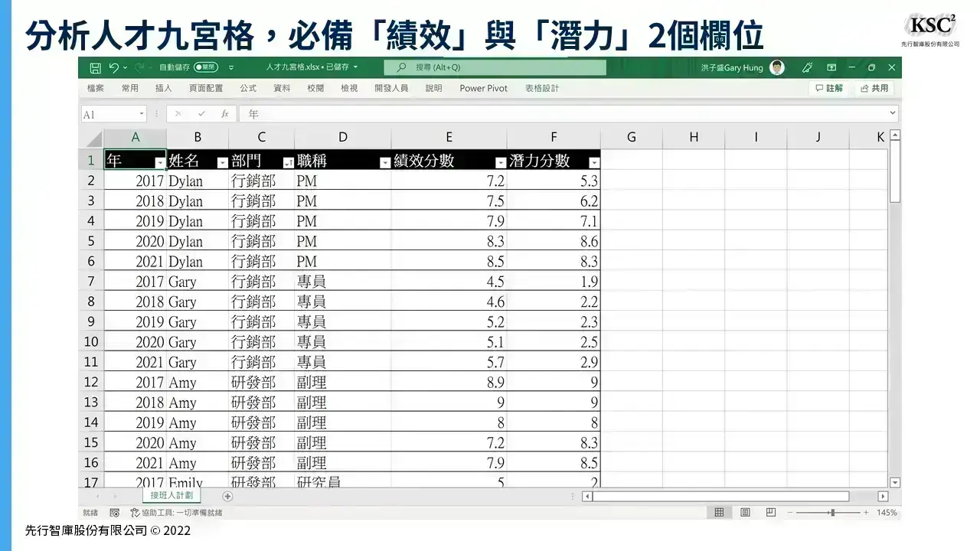The width and height of the screenshot is (980, 551).
Task: Open the 表格設計 Table Design tab
Action: tap(542, 88)
